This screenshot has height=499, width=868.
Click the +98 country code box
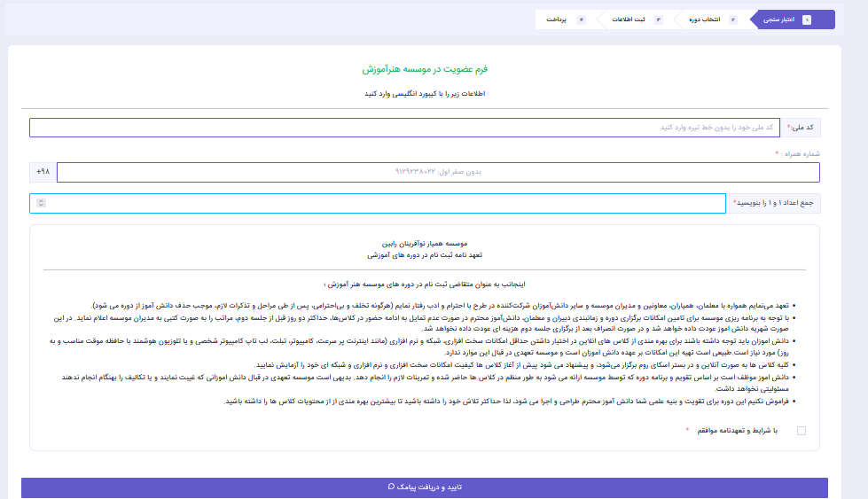tap(43, 172)
